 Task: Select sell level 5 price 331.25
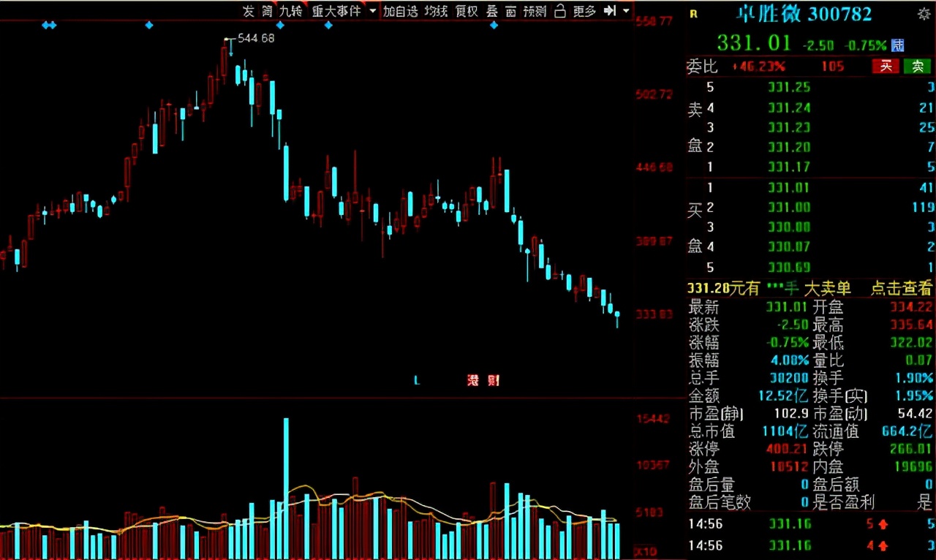click(789, 87)
